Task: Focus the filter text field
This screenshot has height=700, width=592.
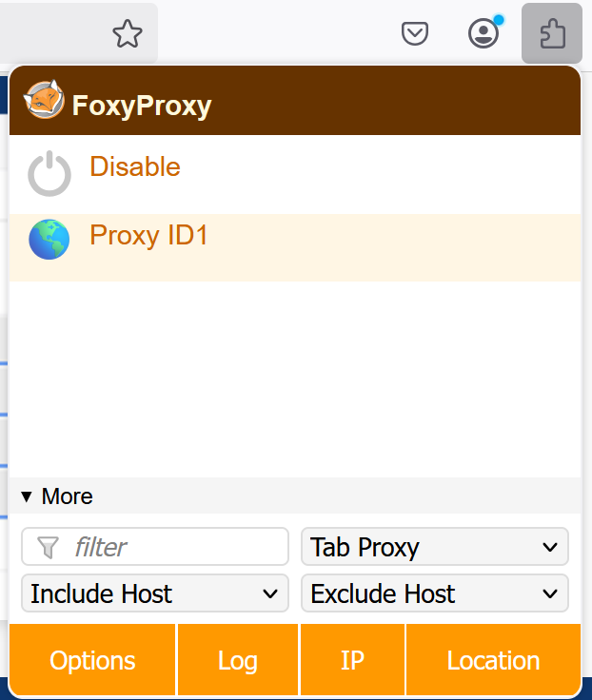Action: 171,547
